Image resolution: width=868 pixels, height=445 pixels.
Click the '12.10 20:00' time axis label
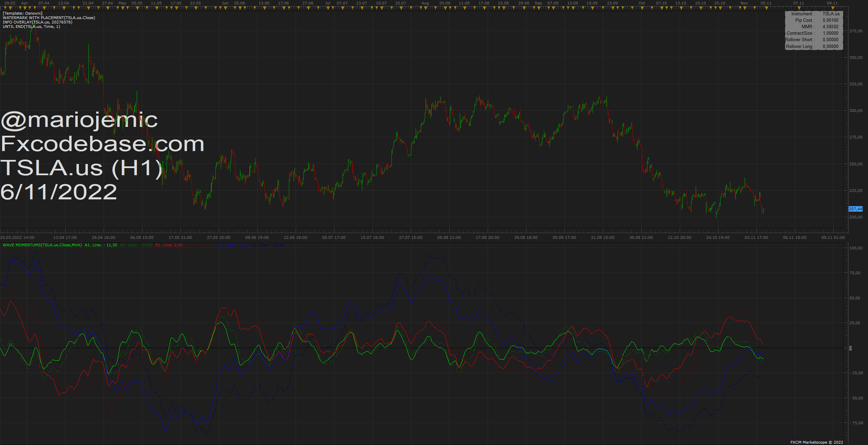(x=679, y=237)
